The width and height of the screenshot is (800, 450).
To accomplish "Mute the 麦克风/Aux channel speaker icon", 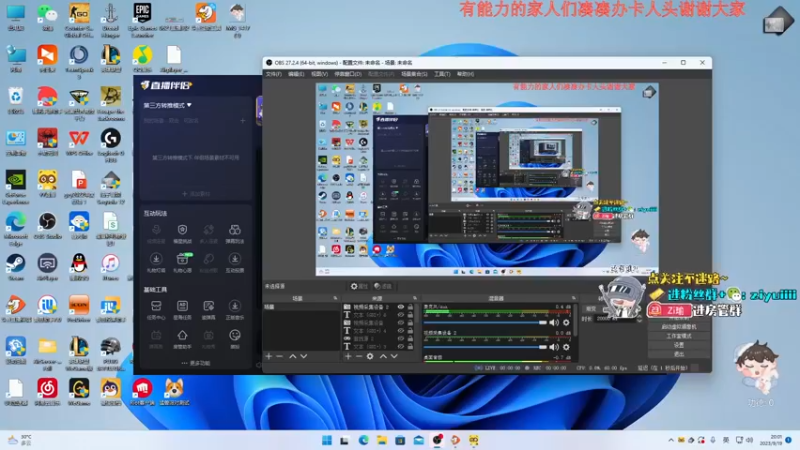I will 554,322.
